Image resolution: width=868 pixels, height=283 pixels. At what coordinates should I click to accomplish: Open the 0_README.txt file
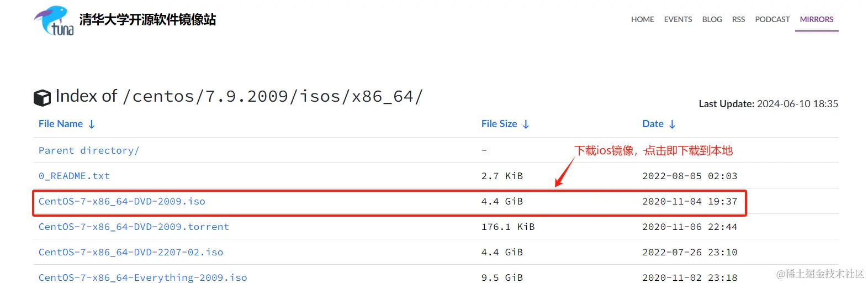[x=74, y=176]
